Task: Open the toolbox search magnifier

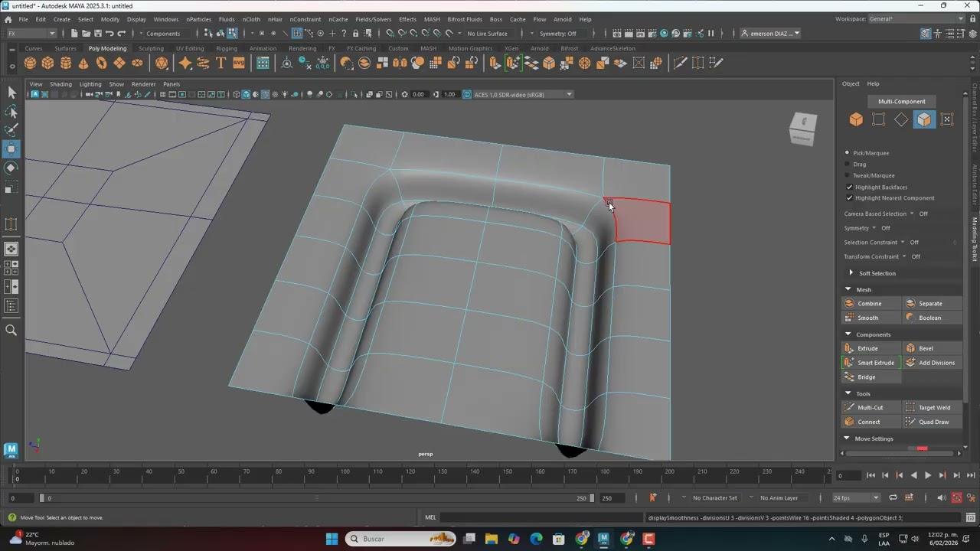Action: [x=11, y=330]
